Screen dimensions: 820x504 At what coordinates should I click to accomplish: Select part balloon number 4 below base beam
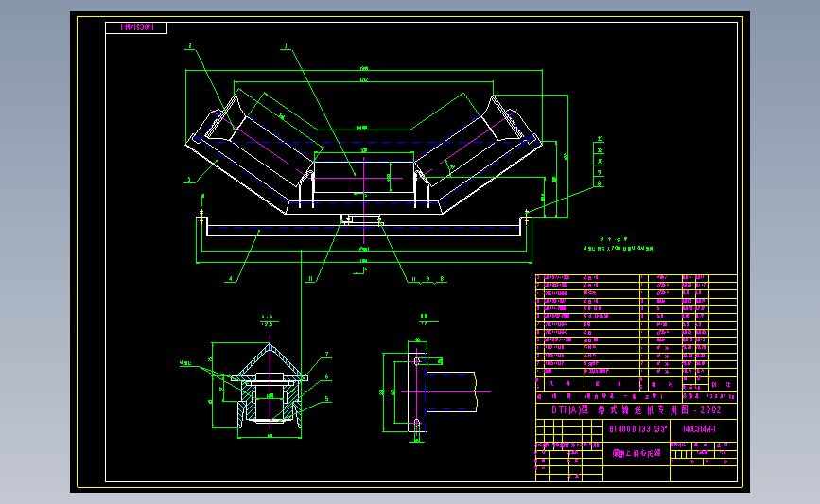(231, 279)
